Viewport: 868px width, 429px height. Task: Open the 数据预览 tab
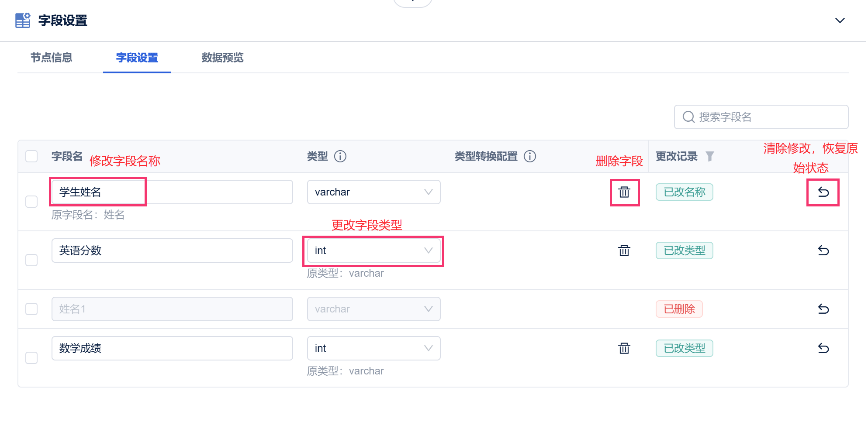coord(222,58)
